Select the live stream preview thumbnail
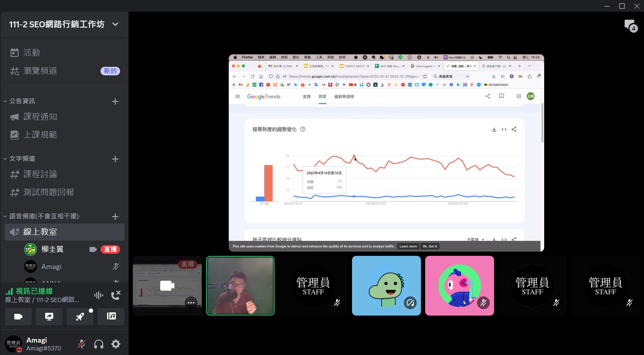Viewport: 644px width, 355px height. click(167, 286)
